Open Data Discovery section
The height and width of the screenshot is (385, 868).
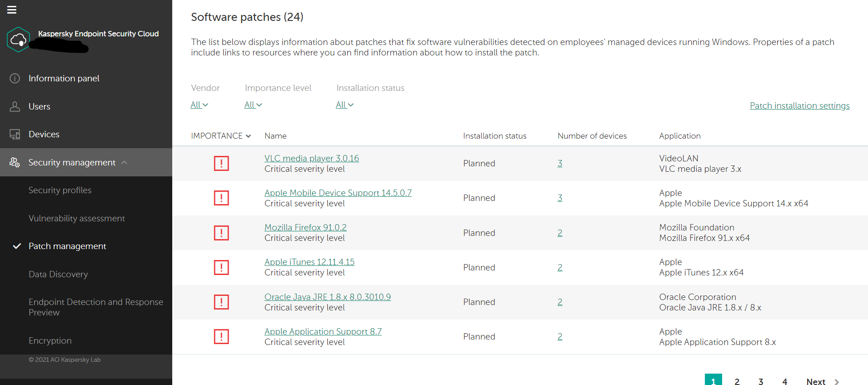pos(58,274)
